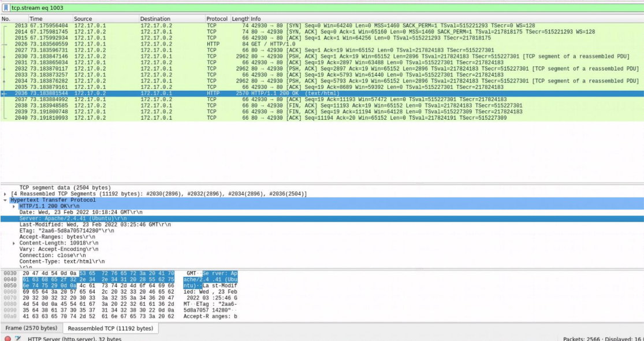Viewport: 644px width, 341px height.
Task: Open capture file properties icon in status bar
Action: point(18,338)
